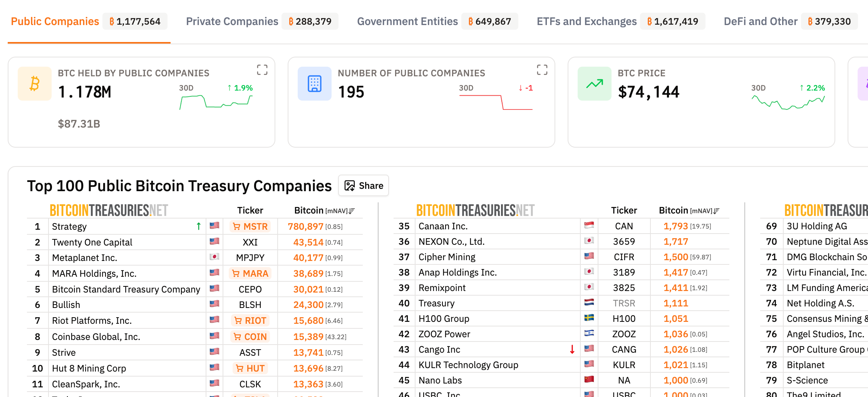Expand the BTC held by public companies card

pyautogui.click(x=262, y=70)
